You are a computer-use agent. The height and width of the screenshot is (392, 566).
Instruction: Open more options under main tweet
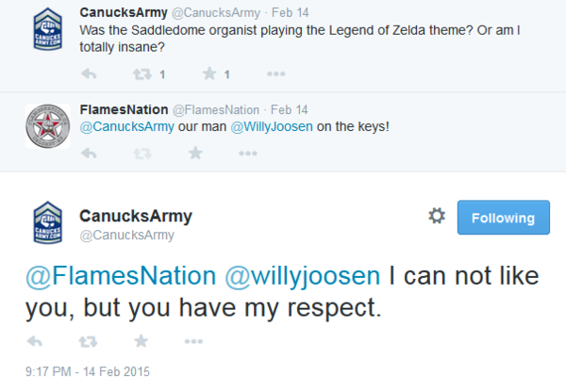(x=193, y=341)
